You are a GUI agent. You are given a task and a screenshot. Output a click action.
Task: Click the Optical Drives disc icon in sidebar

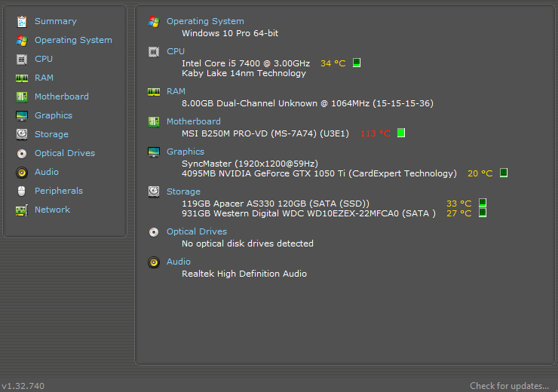coord(22,153)
